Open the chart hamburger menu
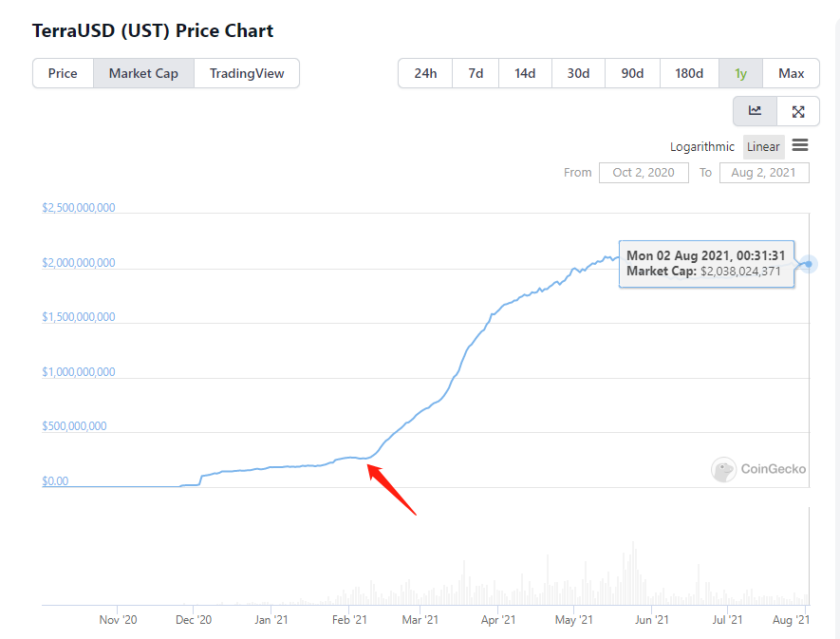Viewport: 840px width, 639px height. click(x=800, y=145)
